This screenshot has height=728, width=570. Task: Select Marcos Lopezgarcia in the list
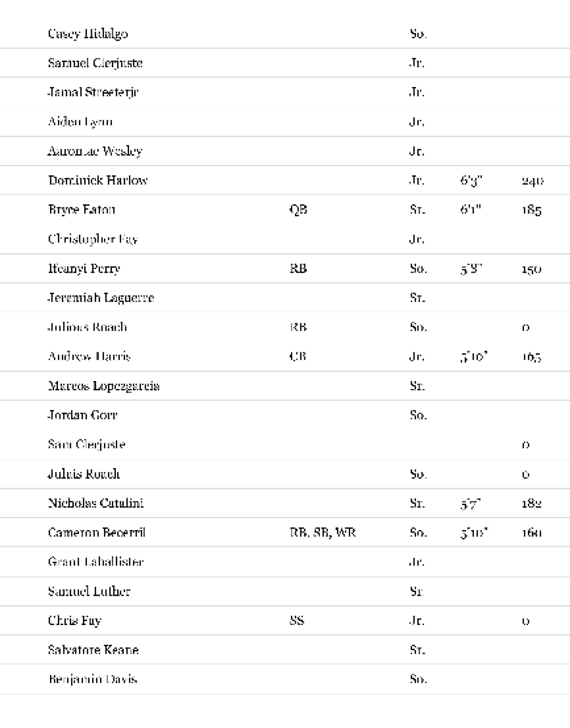point(104,386)
